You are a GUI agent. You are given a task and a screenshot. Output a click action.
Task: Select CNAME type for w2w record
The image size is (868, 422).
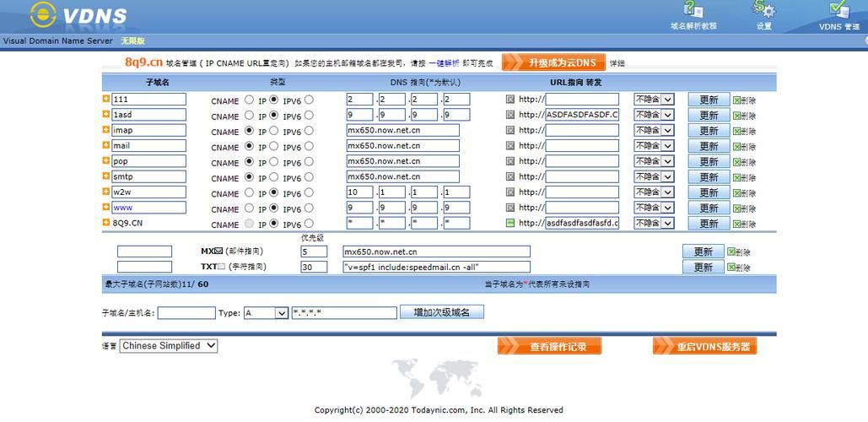[x=249, y=192]
